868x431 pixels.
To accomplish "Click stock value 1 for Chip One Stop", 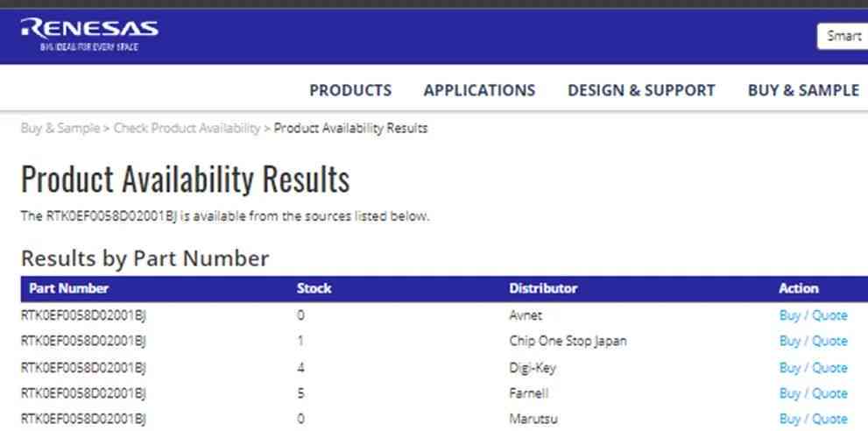I will pyautogui.click(x=300, y=341).
